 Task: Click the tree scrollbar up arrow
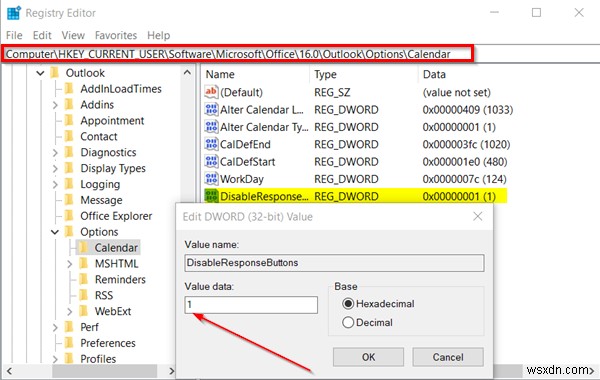(x=187, y=72)
